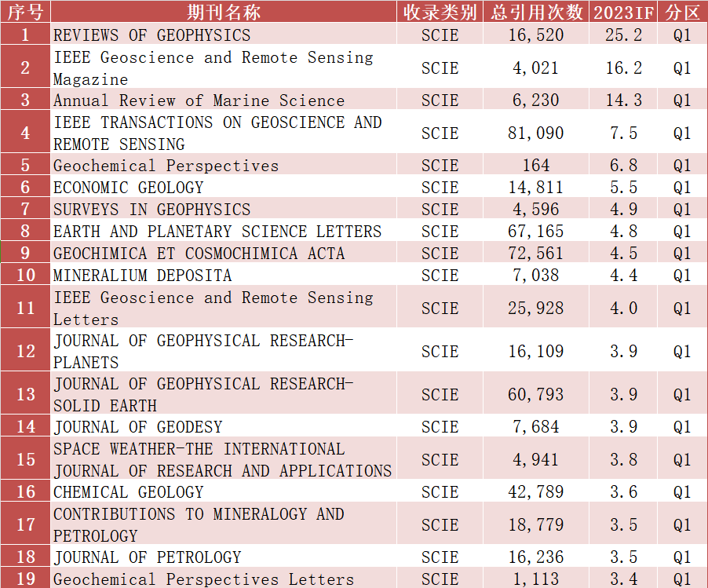708x588 pixels.
Task: Select row number 10 cell
Action: (x=25, y=275)
